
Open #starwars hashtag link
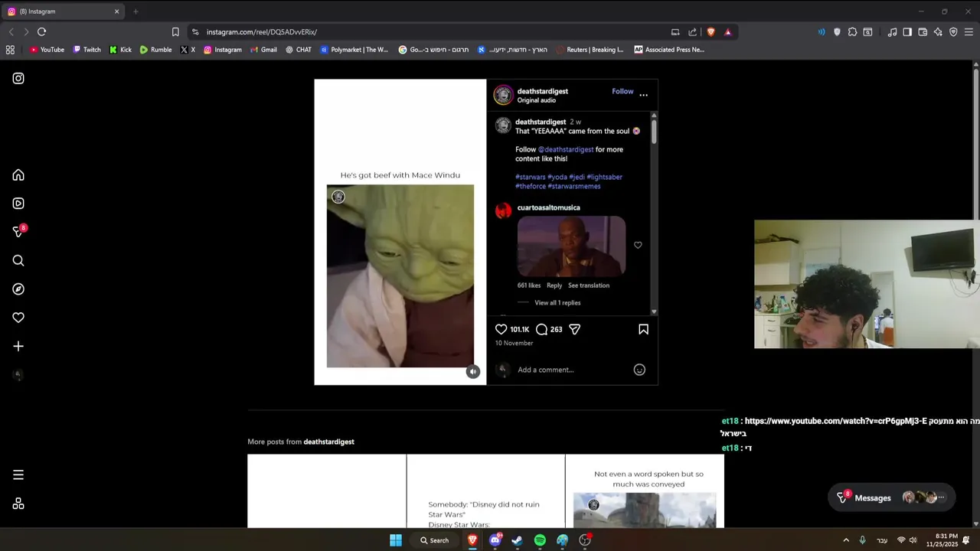(x=531, y=177)
